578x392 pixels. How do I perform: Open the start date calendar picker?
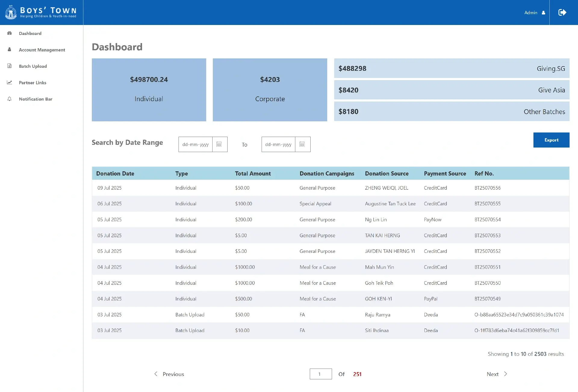tap(219, 144)
